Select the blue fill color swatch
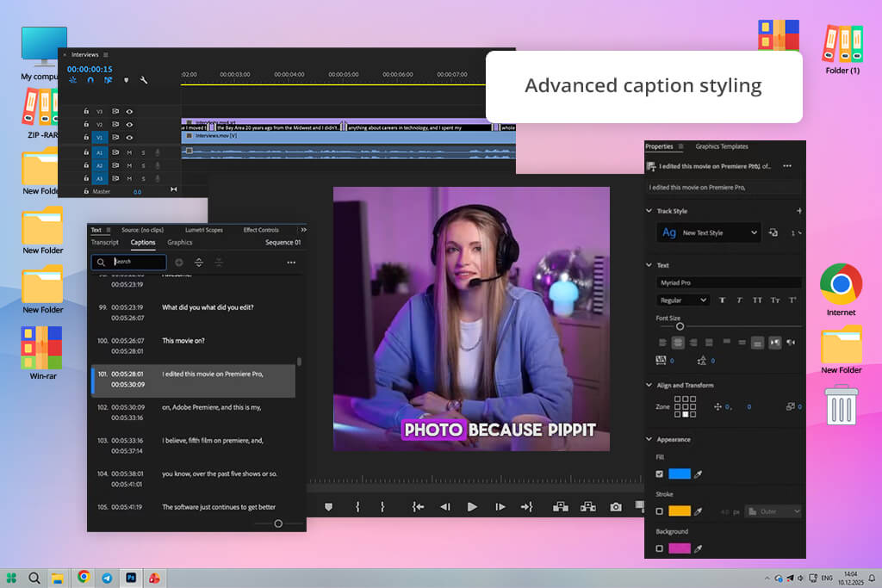This screenshot has height=588, width=882. tap(680, 473)
